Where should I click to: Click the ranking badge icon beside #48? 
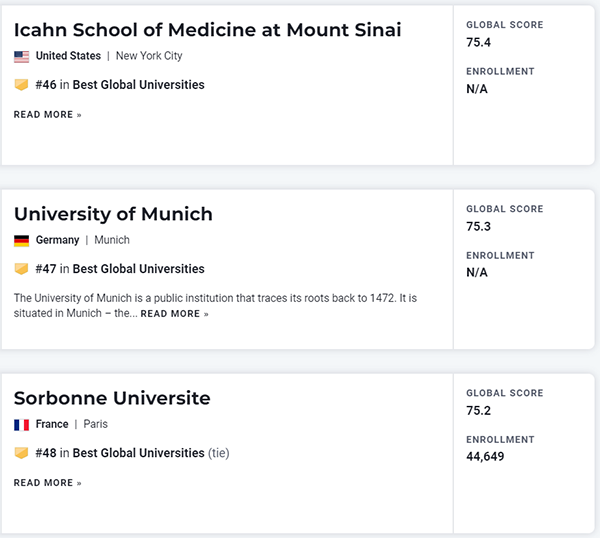pyautogui.click(x=21, y=453)
